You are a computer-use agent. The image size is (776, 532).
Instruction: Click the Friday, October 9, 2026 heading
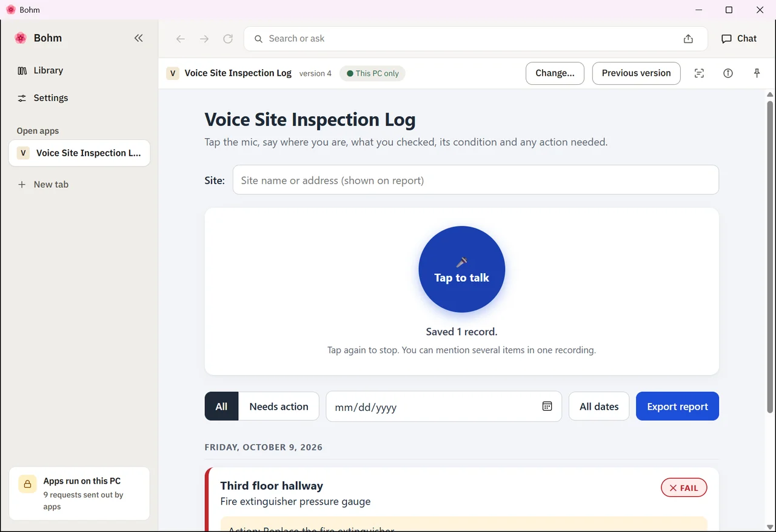coord(264,447)
